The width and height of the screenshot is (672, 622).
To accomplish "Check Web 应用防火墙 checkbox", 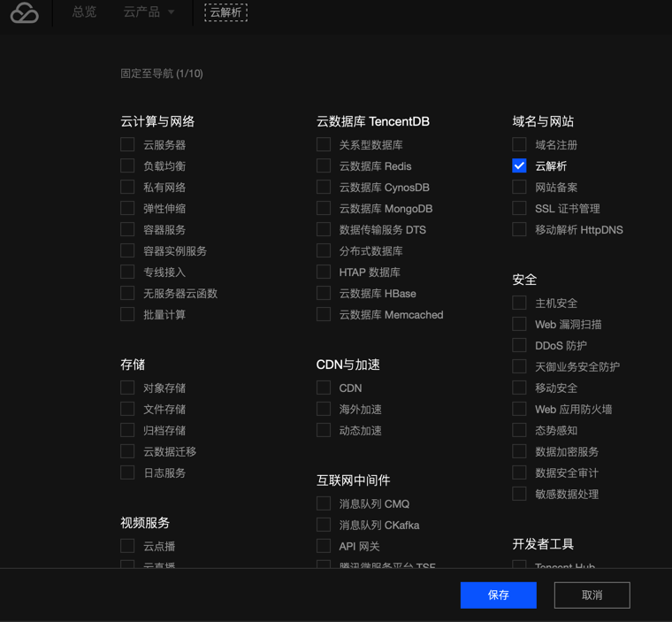I will 519,409.
